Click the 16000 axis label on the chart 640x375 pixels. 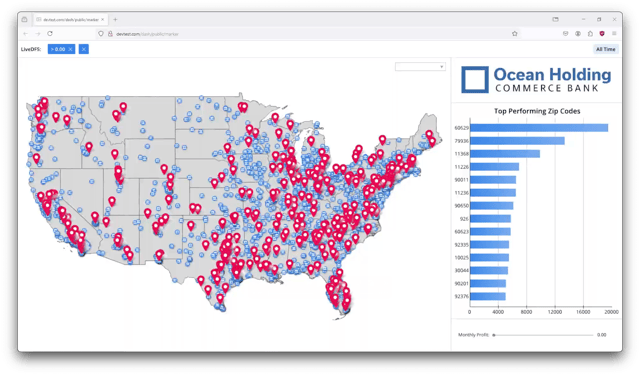click(583, 312)
